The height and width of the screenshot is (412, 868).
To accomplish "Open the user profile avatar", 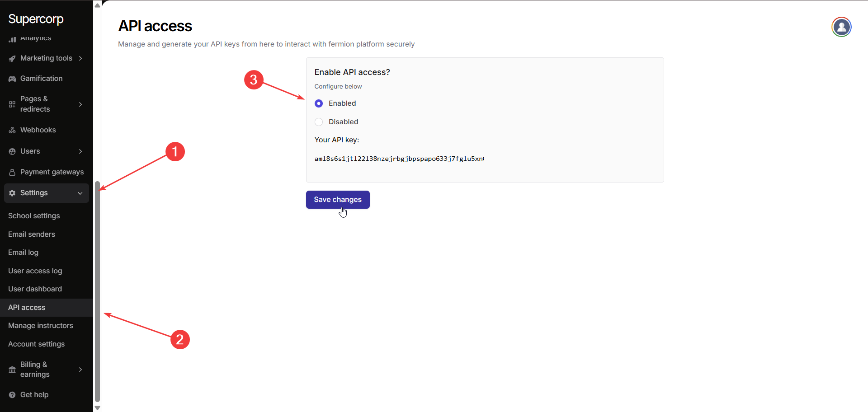I will pyautogui.click(x=841, y=27).
